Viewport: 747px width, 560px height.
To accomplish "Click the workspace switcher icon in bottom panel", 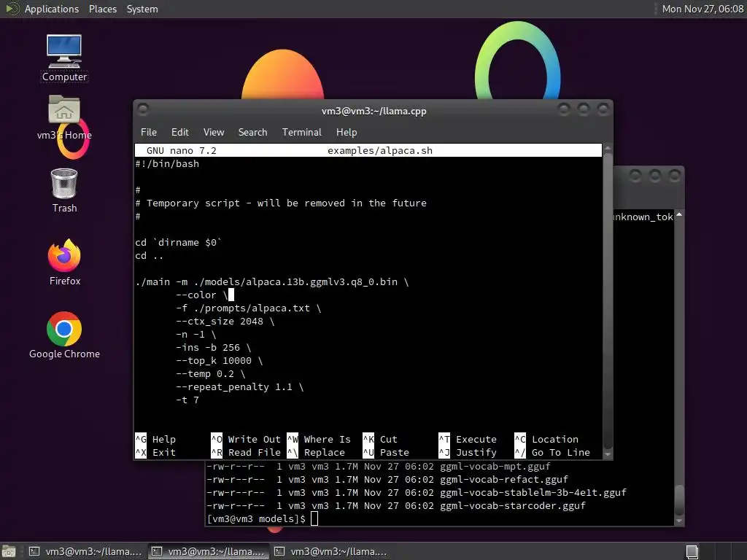I will (692, 551).
